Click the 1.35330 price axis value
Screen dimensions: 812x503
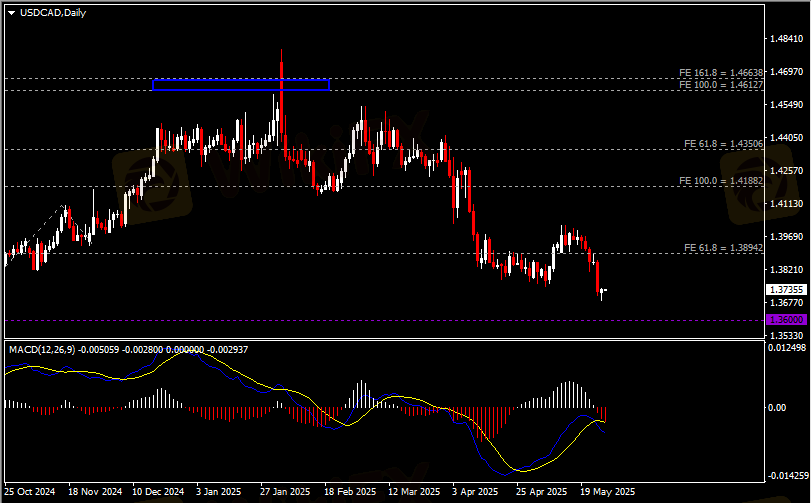787,336
